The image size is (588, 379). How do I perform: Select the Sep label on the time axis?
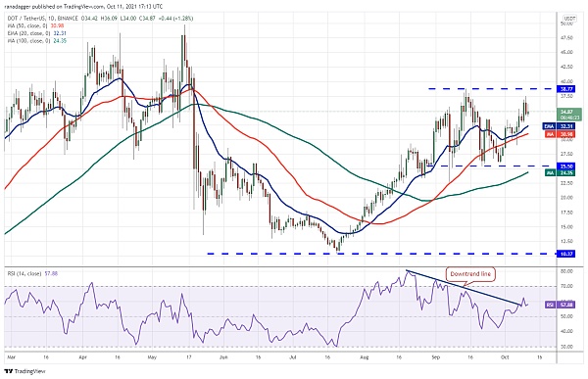[435, 357]
